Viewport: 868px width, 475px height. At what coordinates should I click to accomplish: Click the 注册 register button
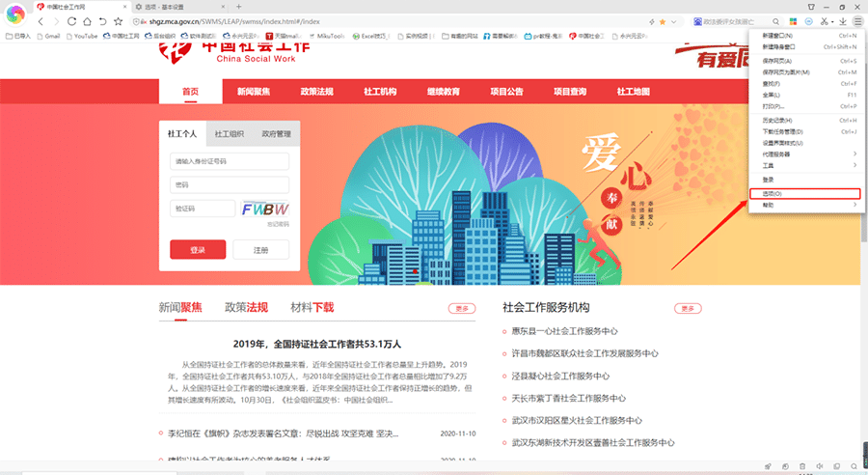(x=260, y=249)
